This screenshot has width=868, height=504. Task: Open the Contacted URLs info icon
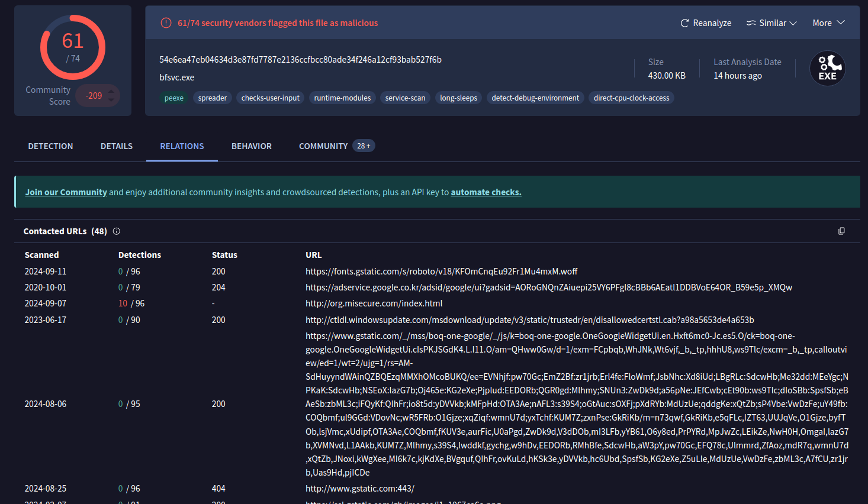(x=117, y=231)
